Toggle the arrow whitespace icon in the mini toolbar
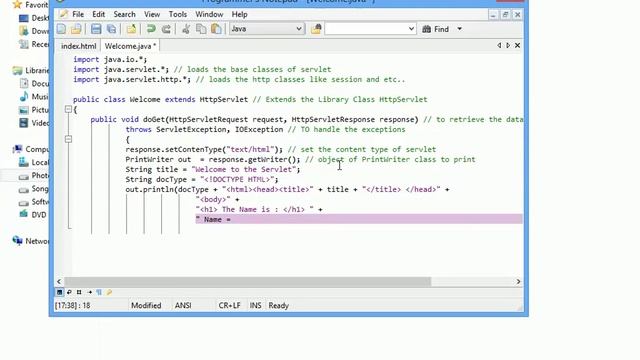This screenshot has width=640, height=360. pos(89,292)
